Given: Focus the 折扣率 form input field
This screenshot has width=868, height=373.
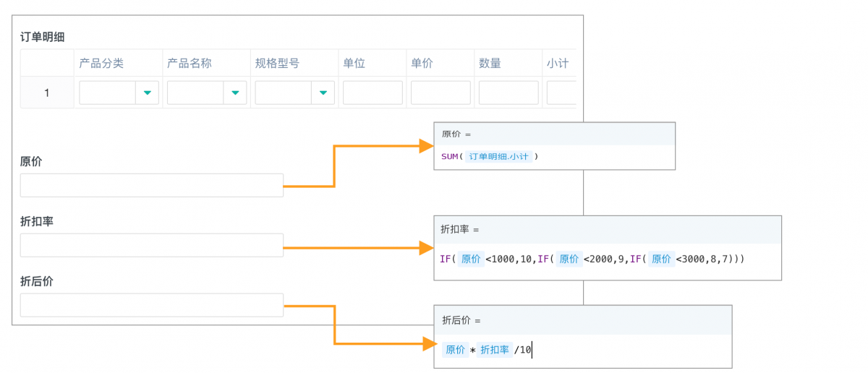Looking at the screenshot, I should click(151, 246).
